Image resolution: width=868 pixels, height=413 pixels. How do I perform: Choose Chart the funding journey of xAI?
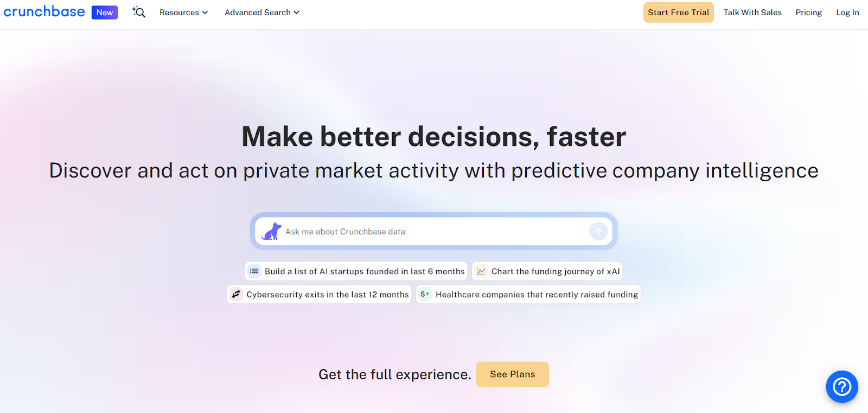point(556,271)
